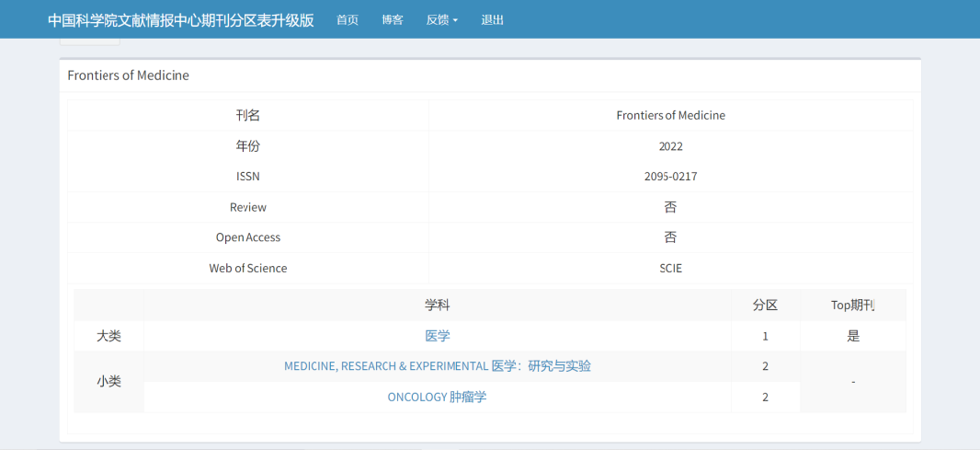Open the ONCOLOGY 肿瘤学 category link

pyautogui.click(x=438, y=397)
